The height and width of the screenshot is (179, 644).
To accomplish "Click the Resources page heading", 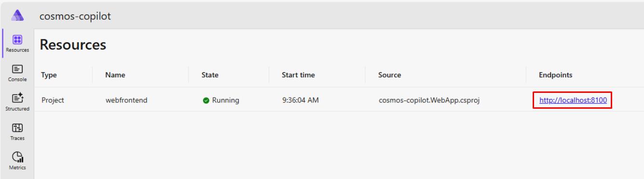I will (x=73, y=45).
